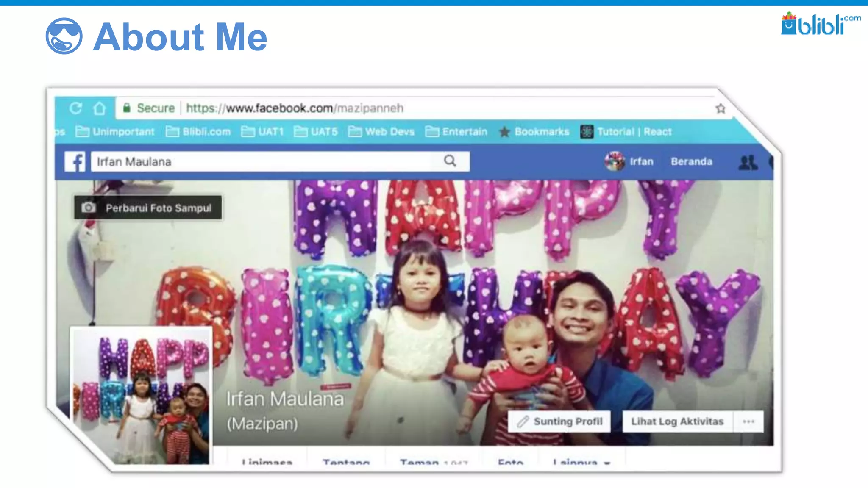
Task: Click the browser reload icon
Action: (x=75, y=108)
